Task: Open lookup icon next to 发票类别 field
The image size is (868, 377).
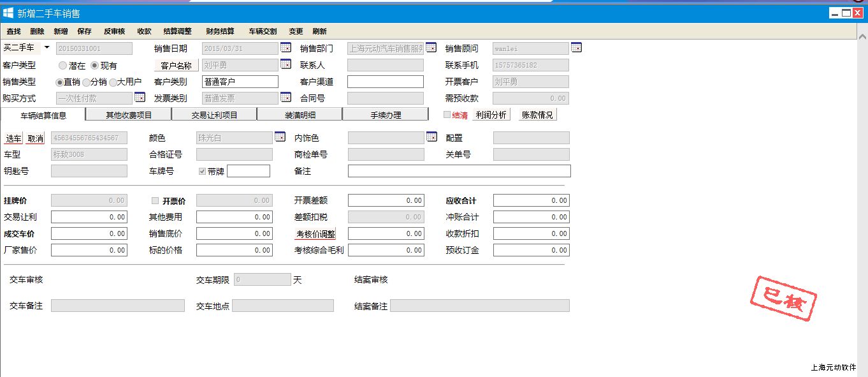Action: 286,98
